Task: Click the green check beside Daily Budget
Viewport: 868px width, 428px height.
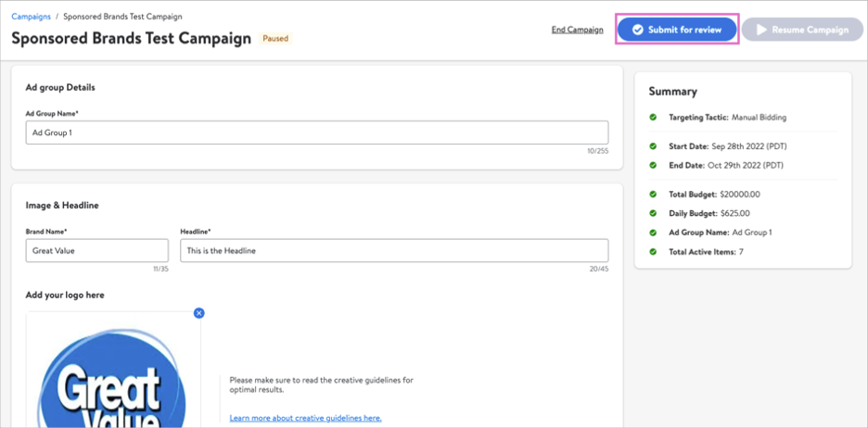Action: click(x=653, y=213)
